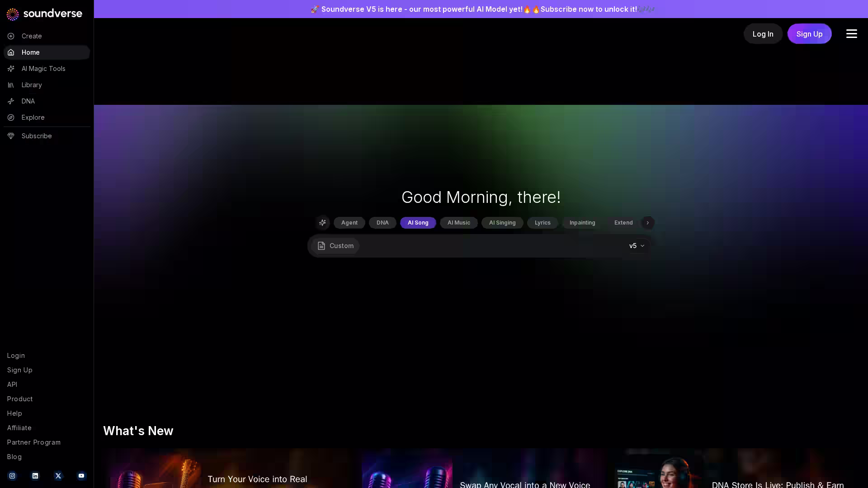Select the AI Singing mode chip
The height and width of the screenshot is (488, 868).
(x=502, y=223)
